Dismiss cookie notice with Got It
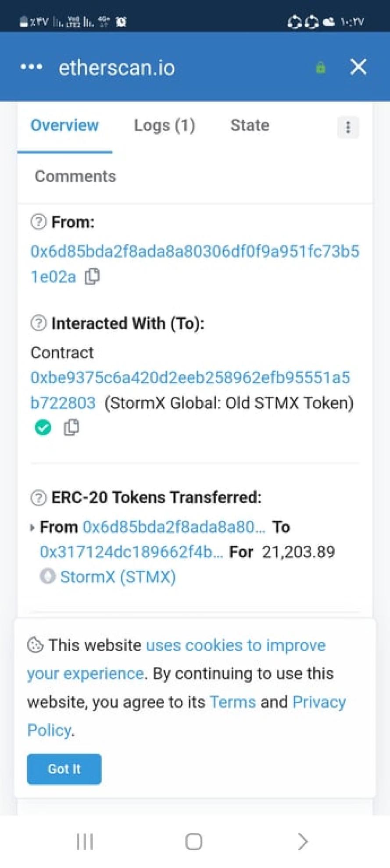390x868 pixels. pos(64,769)
